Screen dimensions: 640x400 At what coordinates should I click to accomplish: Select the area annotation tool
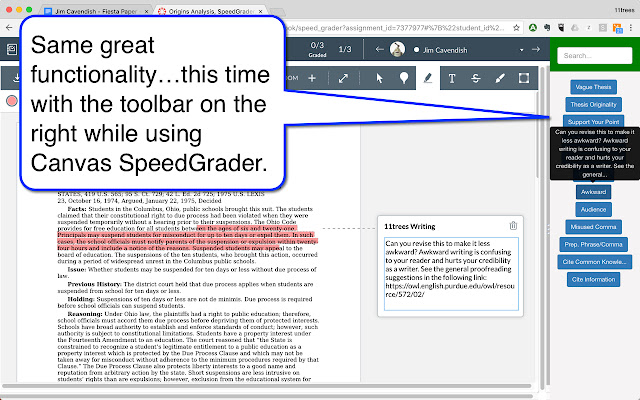pos(524,78)
